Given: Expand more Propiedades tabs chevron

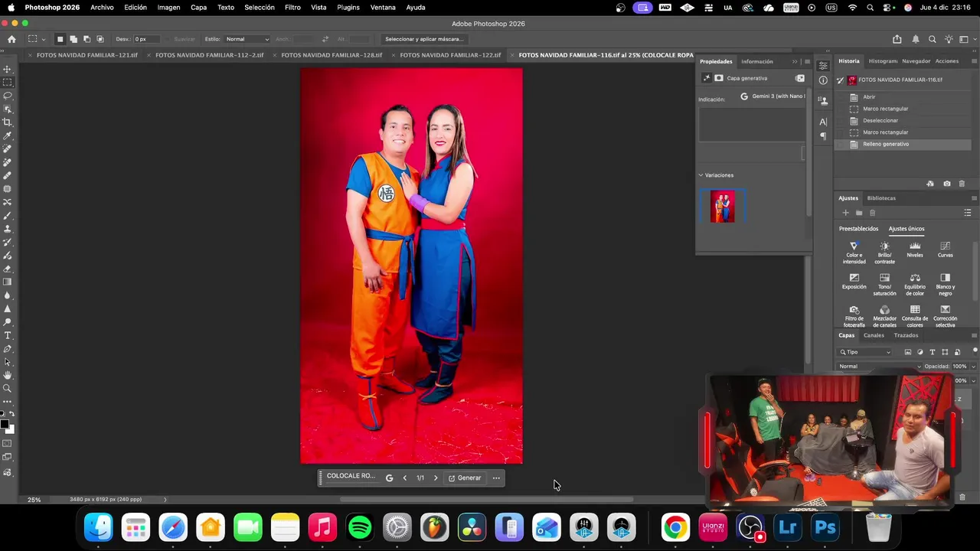Looking at the screenshot, I should [795, 61].
